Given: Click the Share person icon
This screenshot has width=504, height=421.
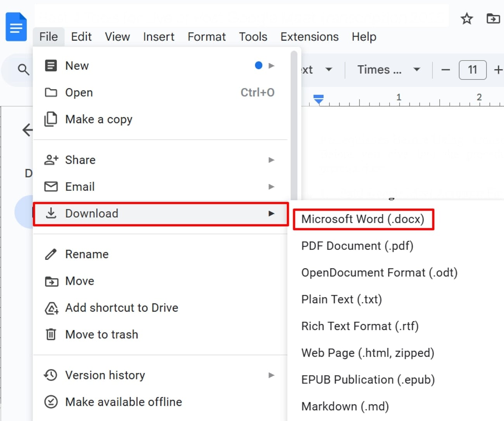Looking at the screenshot, I should coord(51,159).
